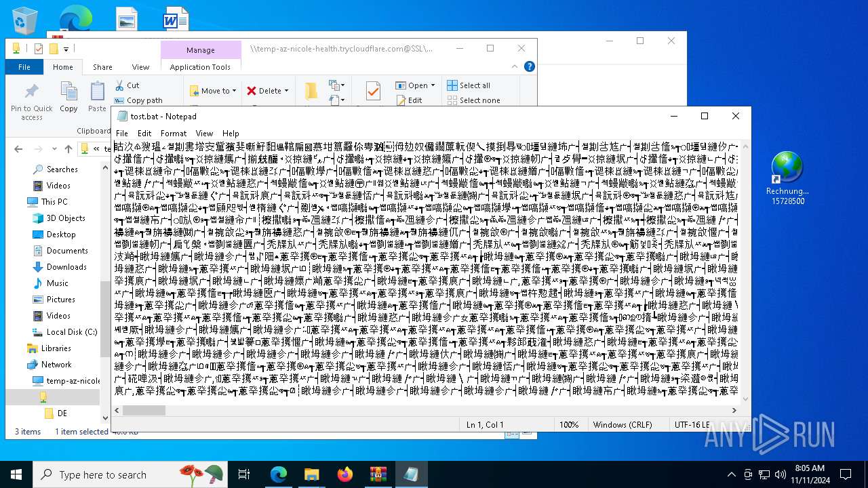Open Notepad Edit menu
This screenshot has height=488, width=868.
point(144,134)
